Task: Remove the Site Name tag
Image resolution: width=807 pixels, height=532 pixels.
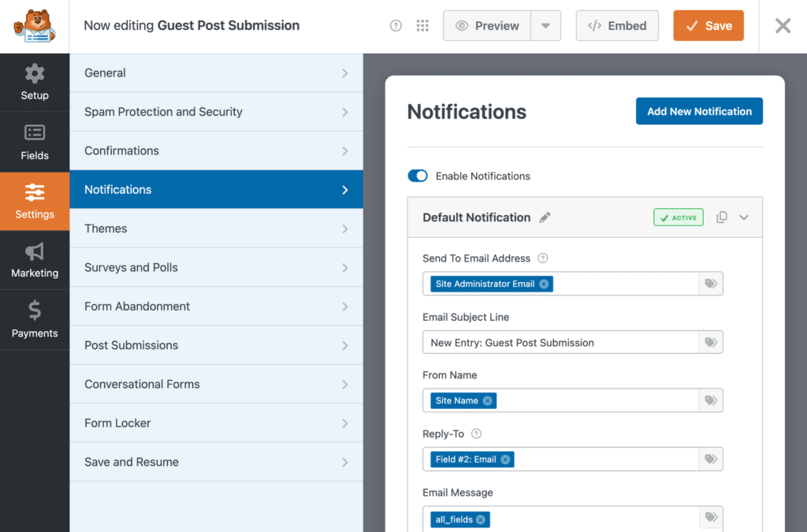Action: 487,401
